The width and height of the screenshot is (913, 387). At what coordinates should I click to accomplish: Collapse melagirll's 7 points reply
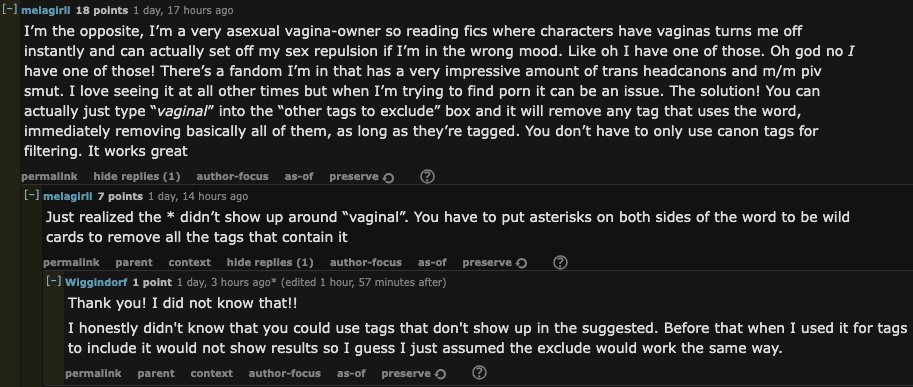(x=31, y=196)
